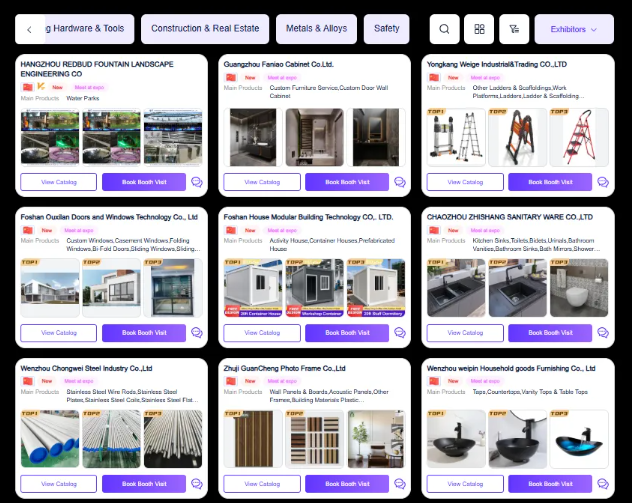Open the filter list icon
632x503 pixels.
tap(514, 29)
